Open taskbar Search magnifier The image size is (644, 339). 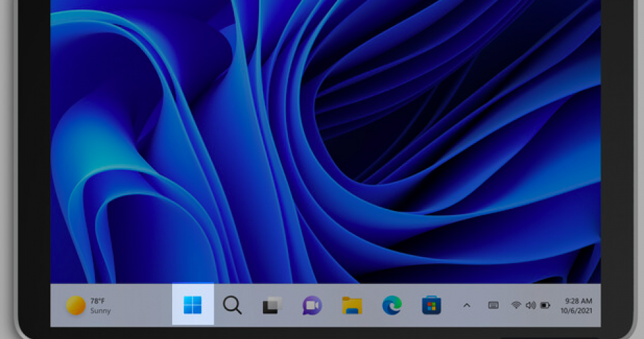(232, 305)
